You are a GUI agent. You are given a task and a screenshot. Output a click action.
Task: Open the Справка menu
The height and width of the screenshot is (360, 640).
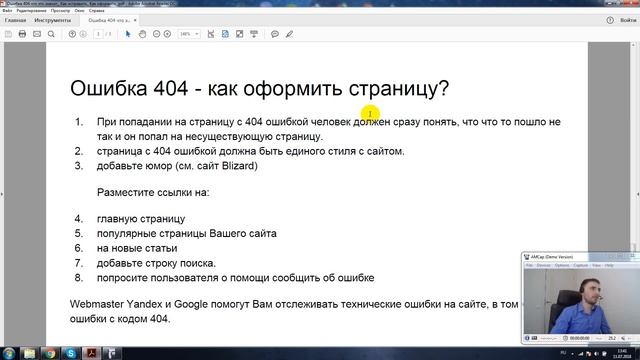tap(97, 11)
